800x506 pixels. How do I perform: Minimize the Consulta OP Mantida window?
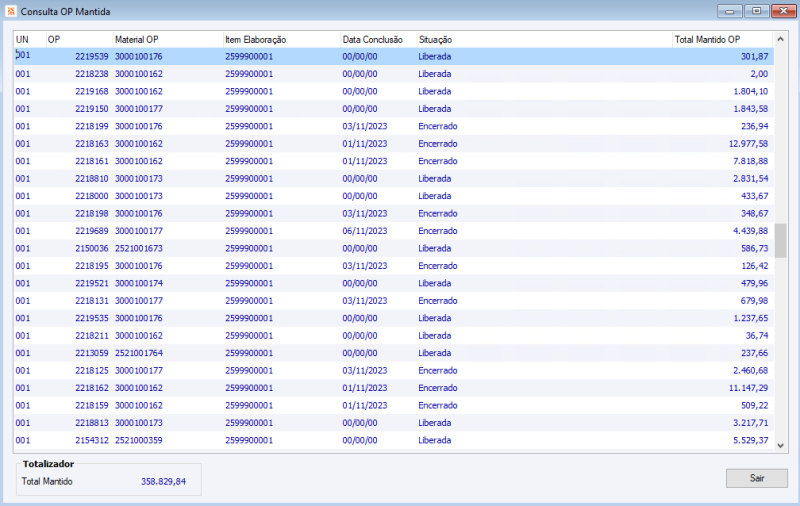pyautogui.click(x=730, y=11)
